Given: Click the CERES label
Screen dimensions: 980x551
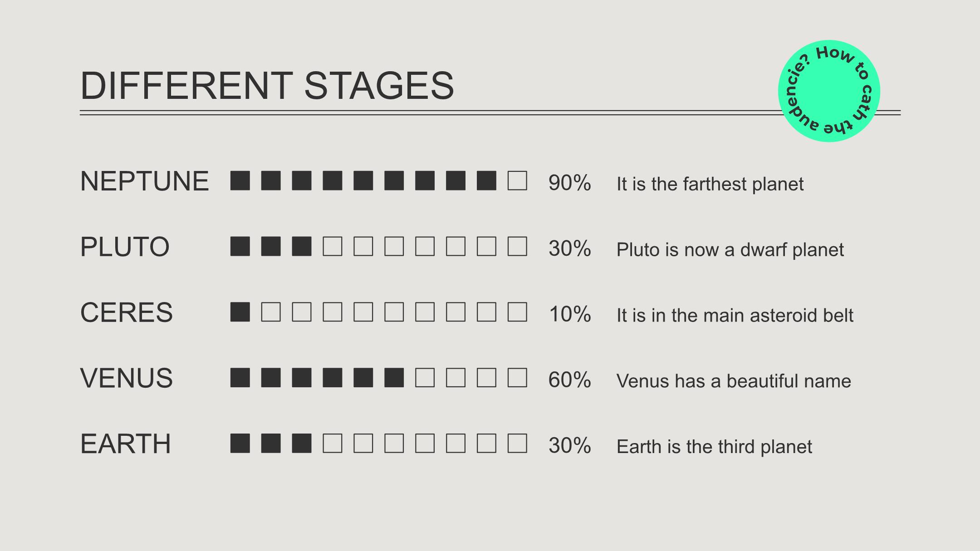Looking at the screenshot, I should coord(127,312).
